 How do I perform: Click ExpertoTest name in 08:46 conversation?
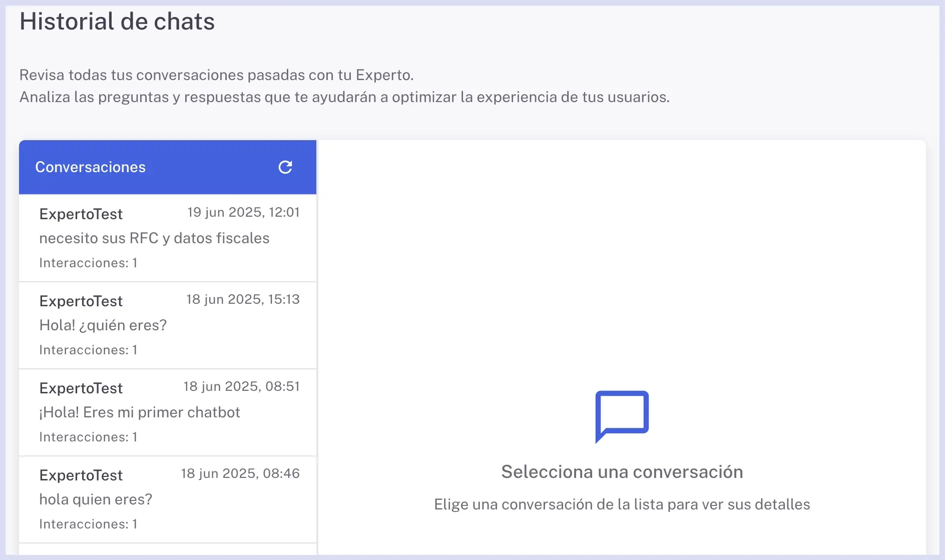81,475
